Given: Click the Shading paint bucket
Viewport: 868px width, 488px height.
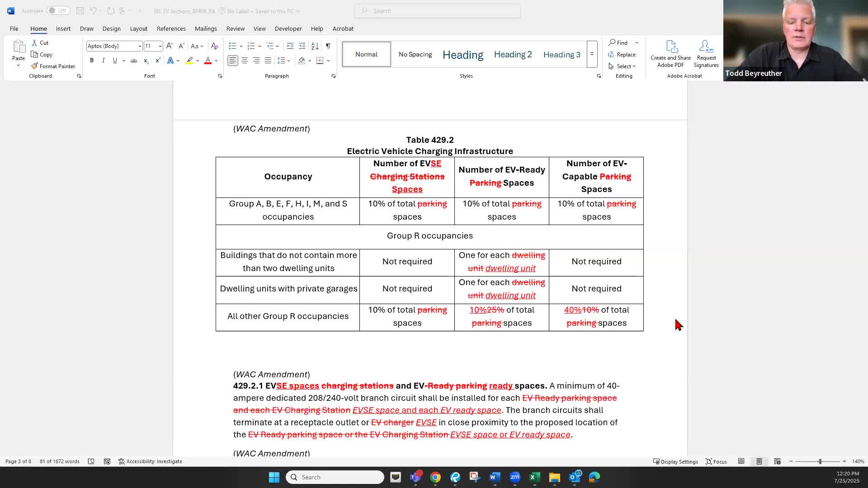Looking at the screenshot, I should [302, 61].
